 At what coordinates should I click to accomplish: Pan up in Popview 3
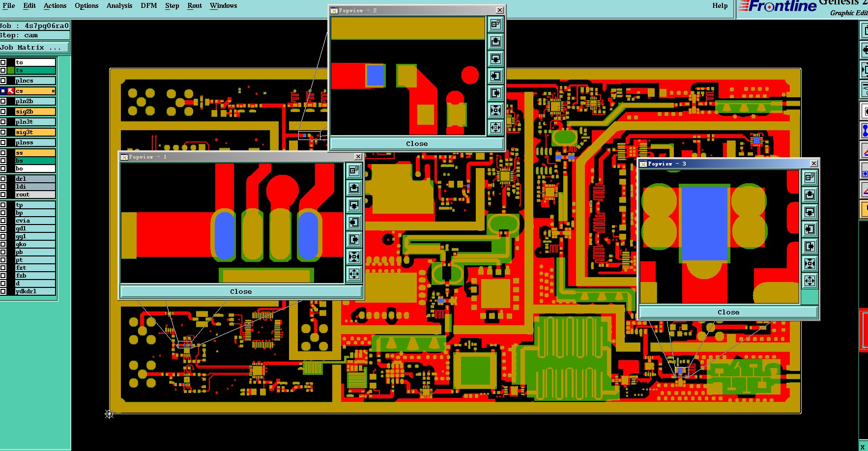[x=810, y=195]
